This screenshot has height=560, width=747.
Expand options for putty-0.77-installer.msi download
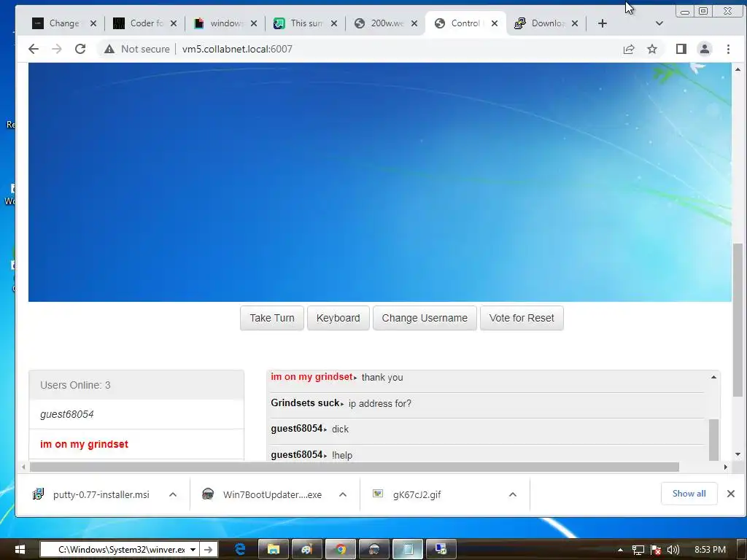[x=173, y=495]
